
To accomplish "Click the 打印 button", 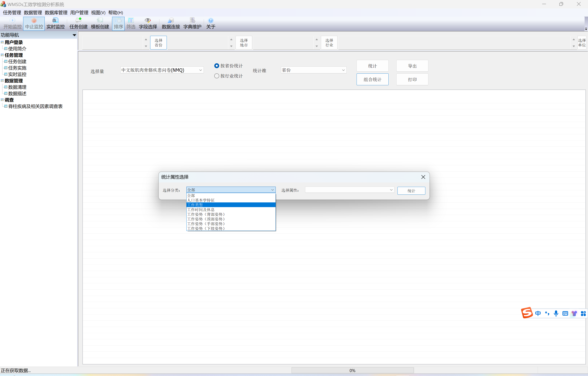I will tap(412, 79).
